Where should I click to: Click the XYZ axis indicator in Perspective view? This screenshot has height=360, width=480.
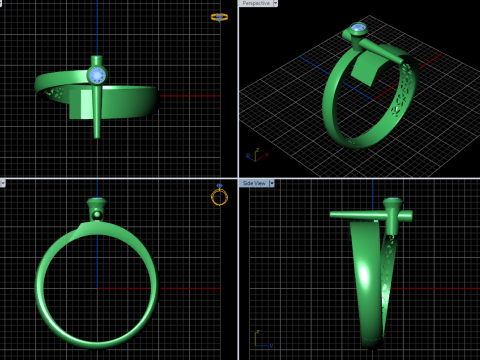click(x=257, y=155)
